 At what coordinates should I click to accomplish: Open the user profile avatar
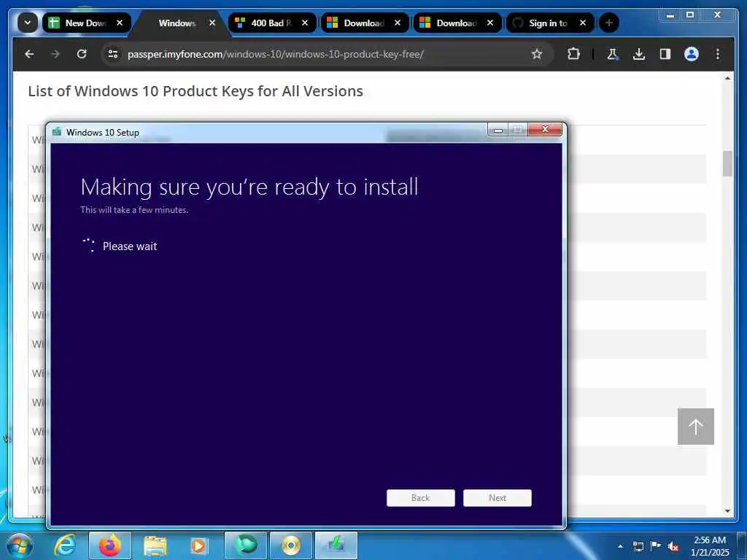click(x=692, y=54)
